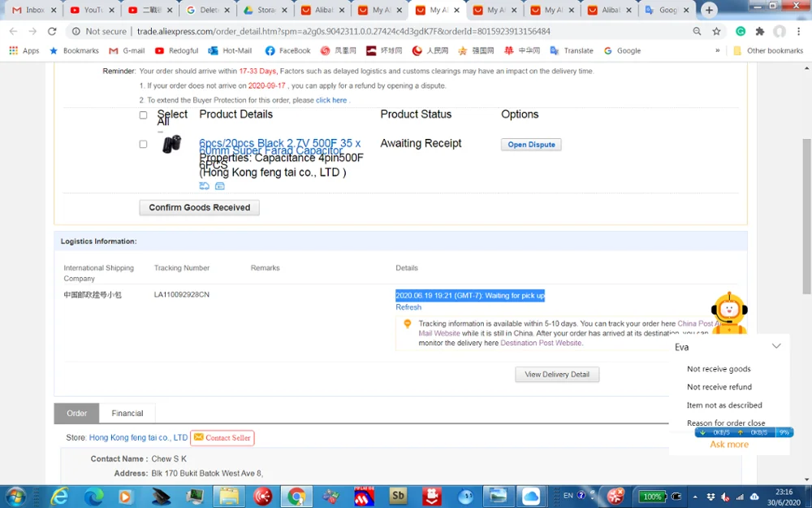Click the taskbar clock showing 23:16
Screen dimensions: 812x508
(784, 497)
